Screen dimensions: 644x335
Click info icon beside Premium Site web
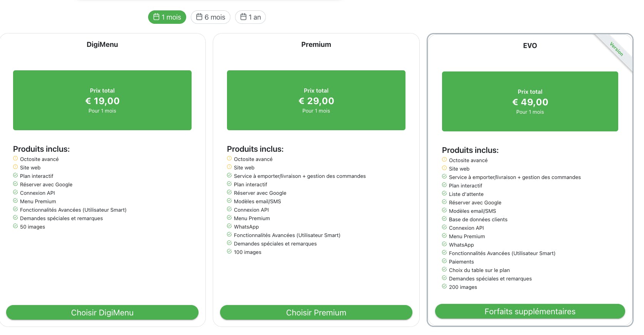point(229,167)
